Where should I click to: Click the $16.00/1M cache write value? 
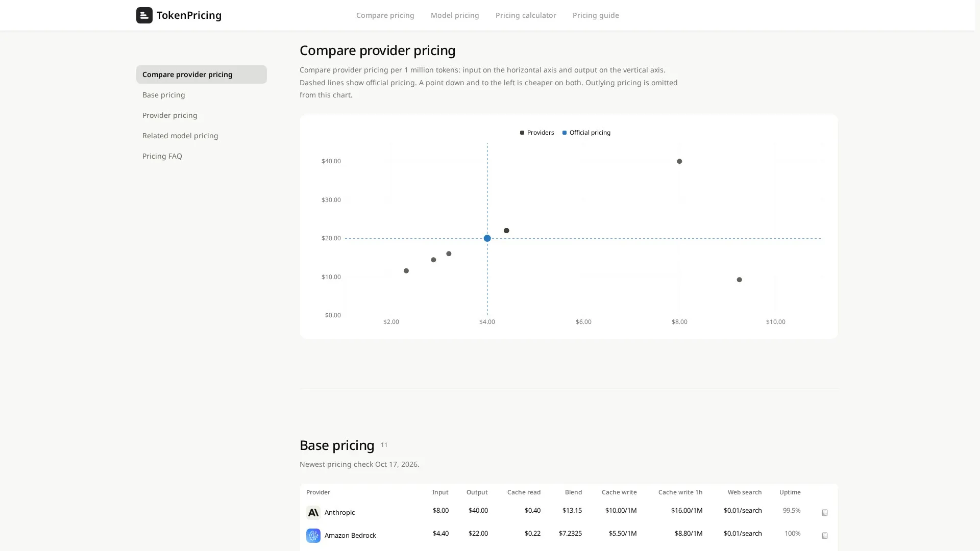[687, 510]
